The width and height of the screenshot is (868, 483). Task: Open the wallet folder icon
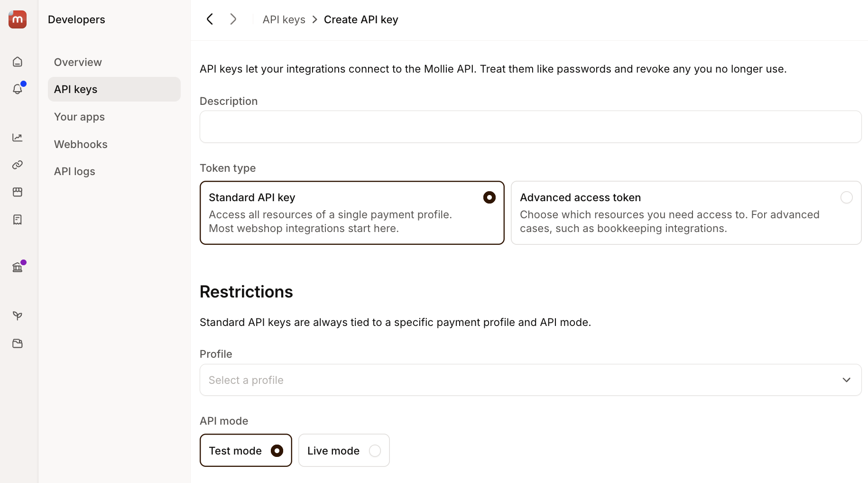[x=18, y=344]
